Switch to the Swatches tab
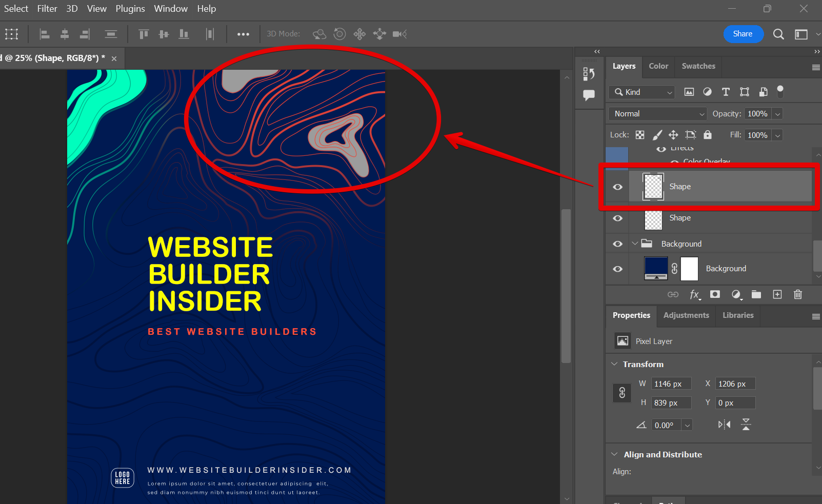This screenshot has width=822, height=504. [x=698, y=66]
